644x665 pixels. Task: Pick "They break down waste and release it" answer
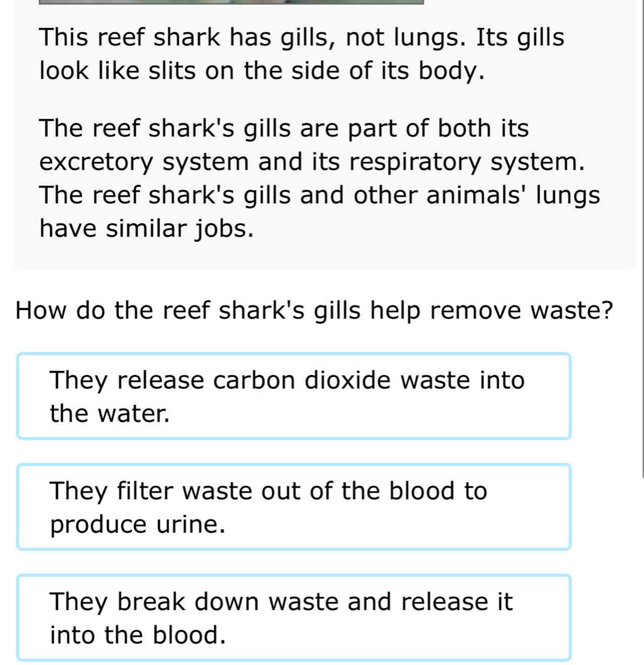point(293,617)
